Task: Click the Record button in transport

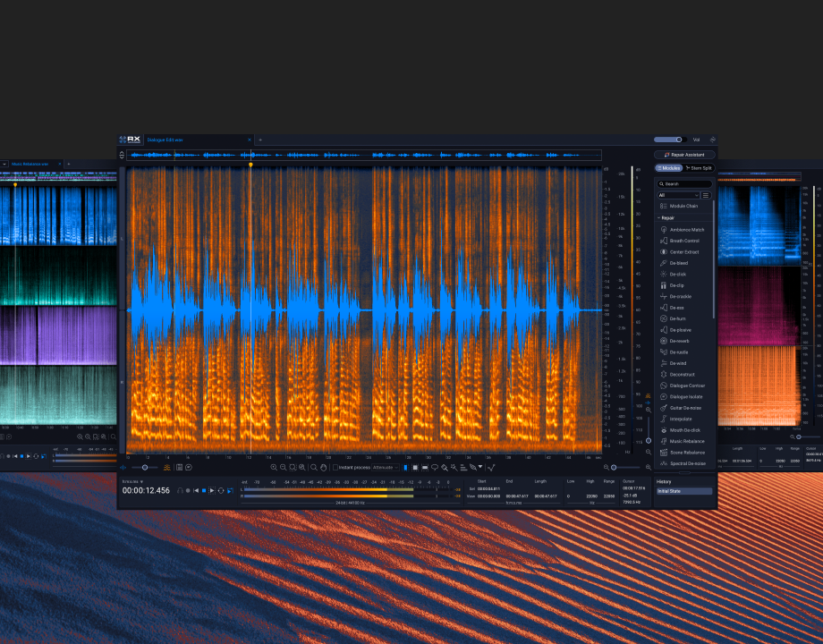Action: click(188, 491)
